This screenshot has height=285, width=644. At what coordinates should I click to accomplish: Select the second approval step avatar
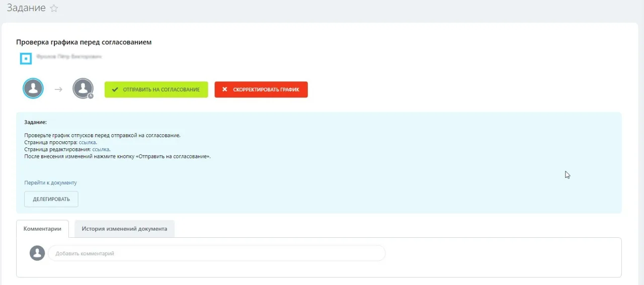pos(83,88)
